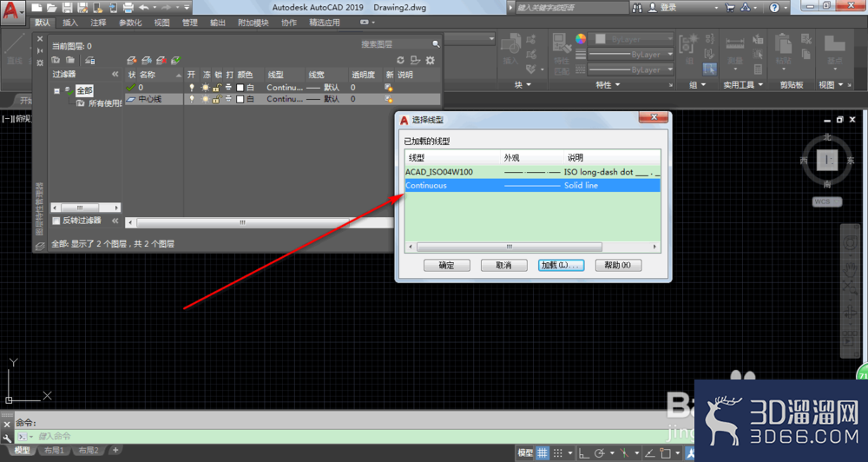Click the Set Current layer icon with green check
The width and height of the screenshot is (868, 462).
click(176, 60)
